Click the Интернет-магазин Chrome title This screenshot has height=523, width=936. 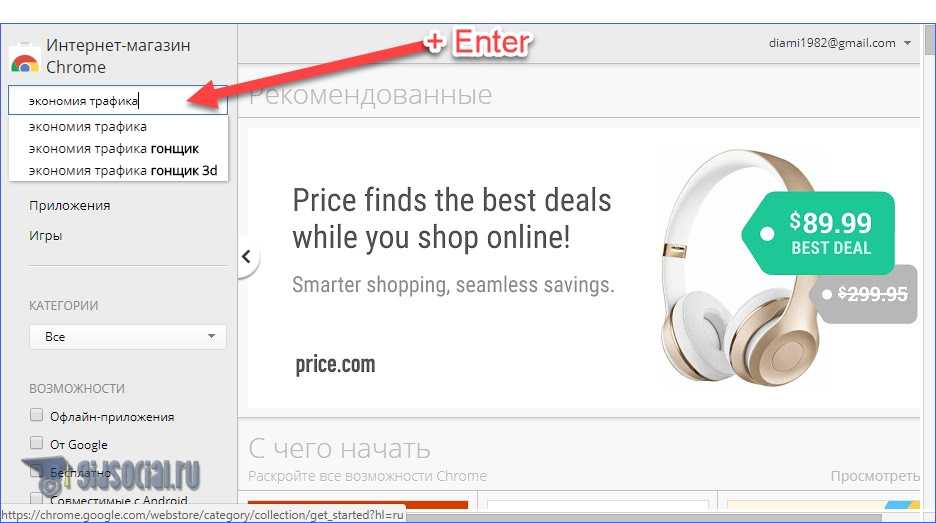pyautogui.click(x=118, y=56)
